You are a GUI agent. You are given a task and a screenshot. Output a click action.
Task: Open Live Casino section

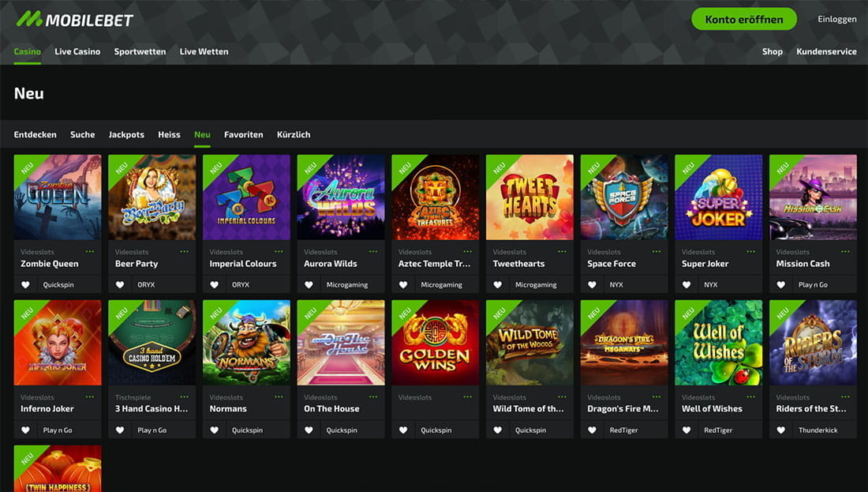[x=77, y=51]
